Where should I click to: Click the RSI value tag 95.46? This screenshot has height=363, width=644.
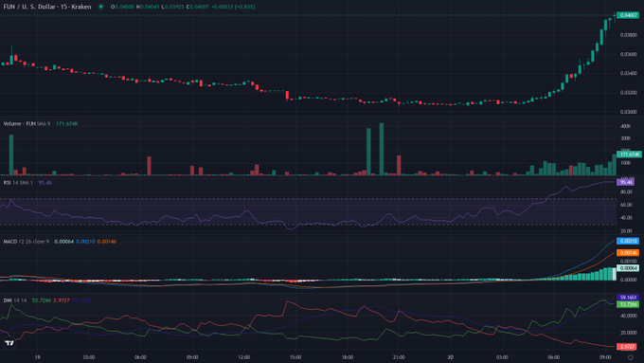pyautogui.click(x=625, y=182)
